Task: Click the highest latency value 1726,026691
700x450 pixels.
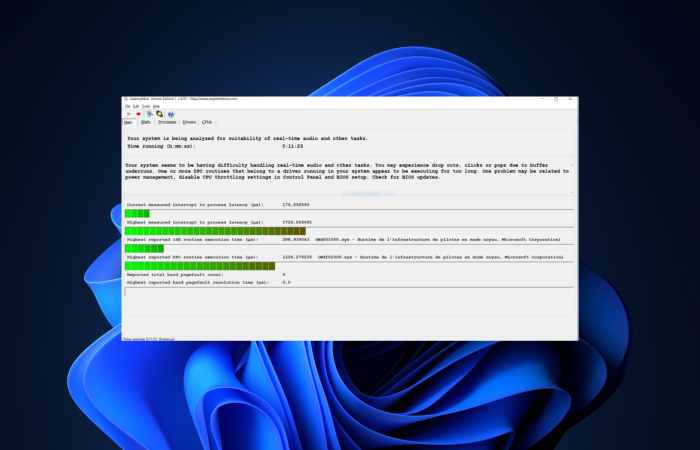Action: [x=297, y=222]
